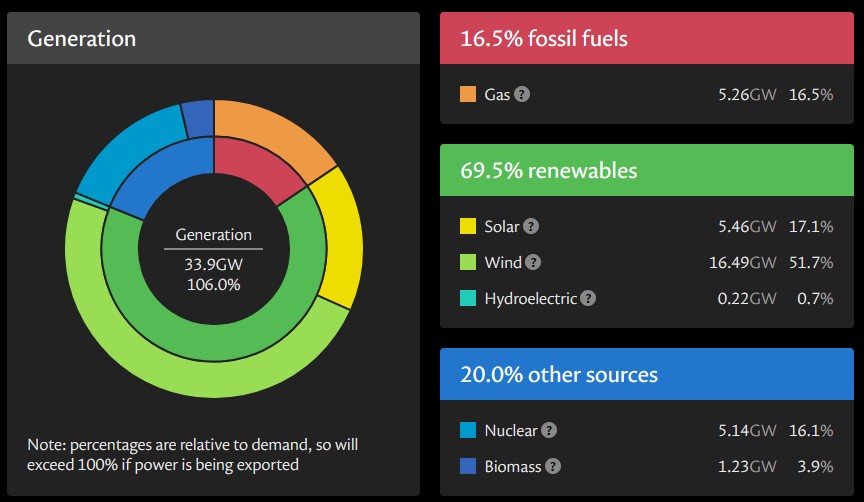Click the orange Gas color swatch
The image size is (864, 502).
pyautogui.click(x=468, y=94)
